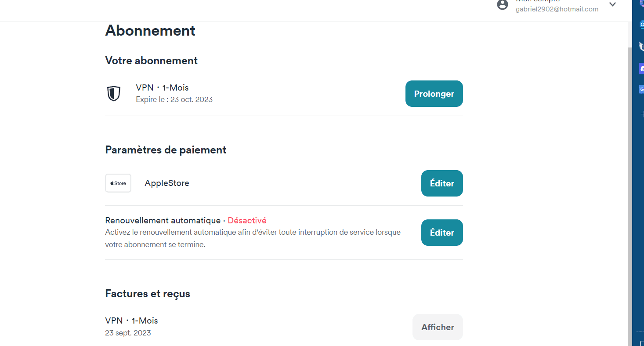The width and height of the screenshot is (644, 346).
Task: Click the account avatar icon
Action: point(503,5)
